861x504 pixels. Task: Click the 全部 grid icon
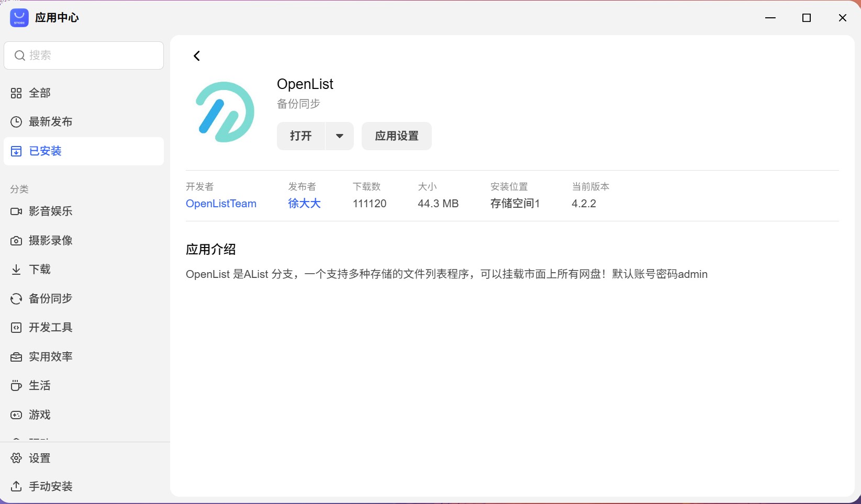click(16, 93)
